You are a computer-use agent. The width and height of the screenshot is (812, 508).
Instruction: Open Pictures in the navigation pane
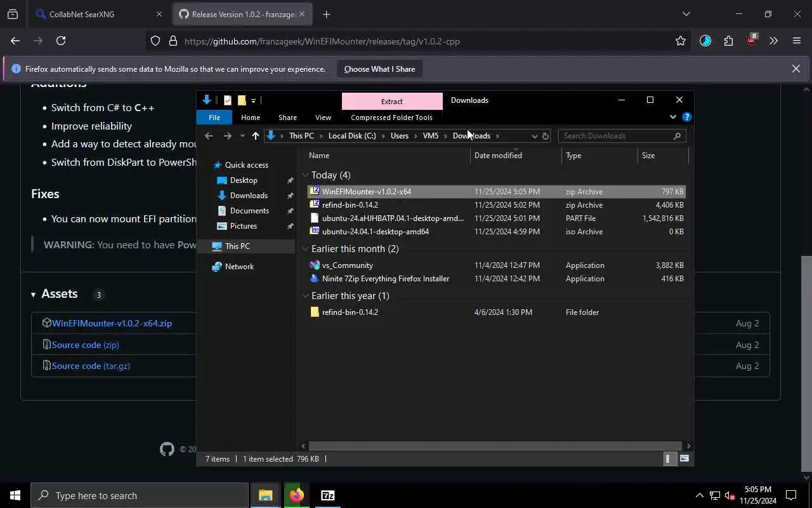pos(244,226)
